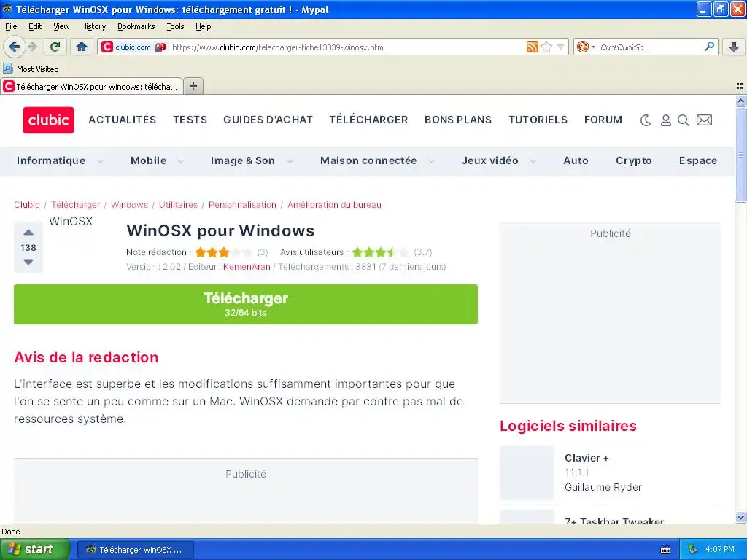Image resolution: width=747 pixels, height=560 pixels.
Task: Click the vertical scrollbar down arrow
Action: [x=740, y=517]
